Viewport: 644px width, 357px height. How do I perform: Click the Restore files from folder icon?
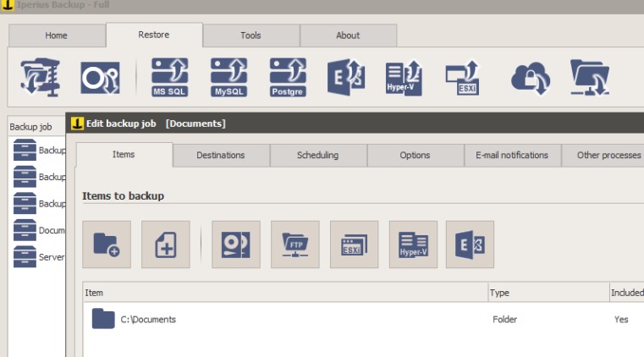pos(41,77)
